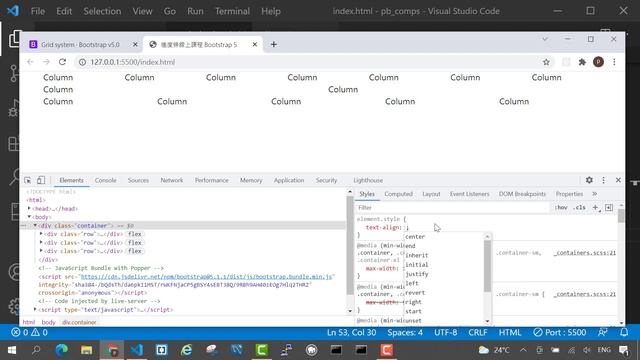The height and width of the screenshot is (360, 640).
Task: Collapse the body element node
Action: (x=29, y=217)
